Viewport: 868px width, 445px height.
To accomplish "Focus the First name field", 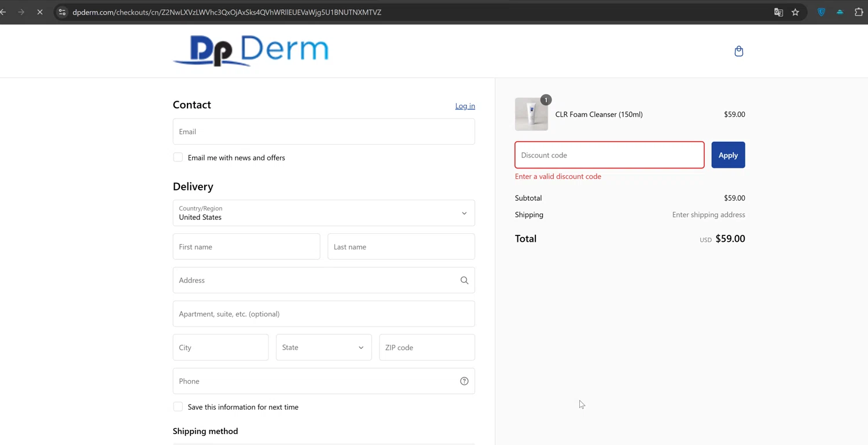I will point(247,247).
